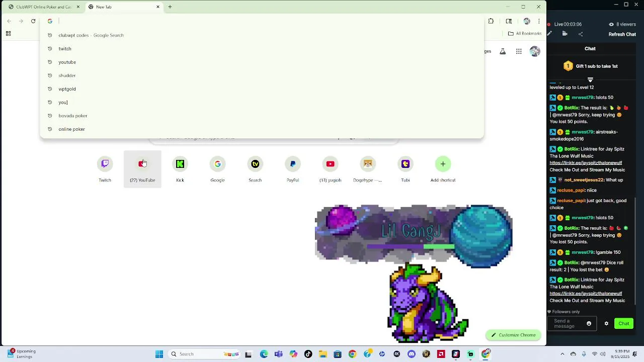Open the Search shortcut tile
Viewport: 644px width, 362px height.
coord(255,169)
